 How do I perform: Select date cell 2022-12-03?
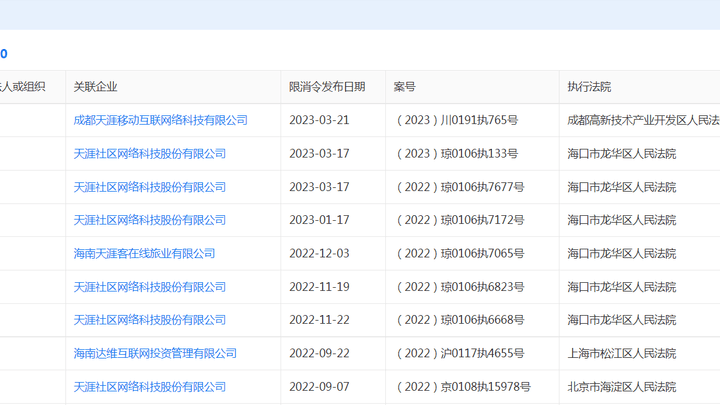tap(319, 253)
